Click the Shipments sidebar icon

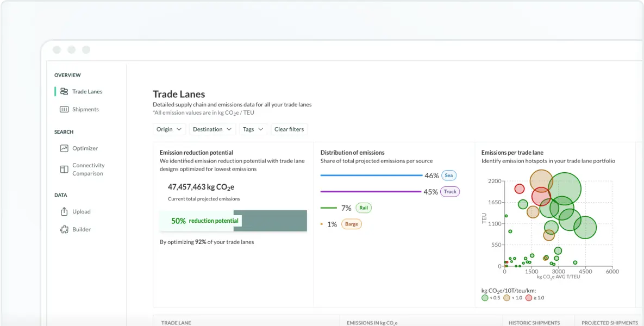64,109
